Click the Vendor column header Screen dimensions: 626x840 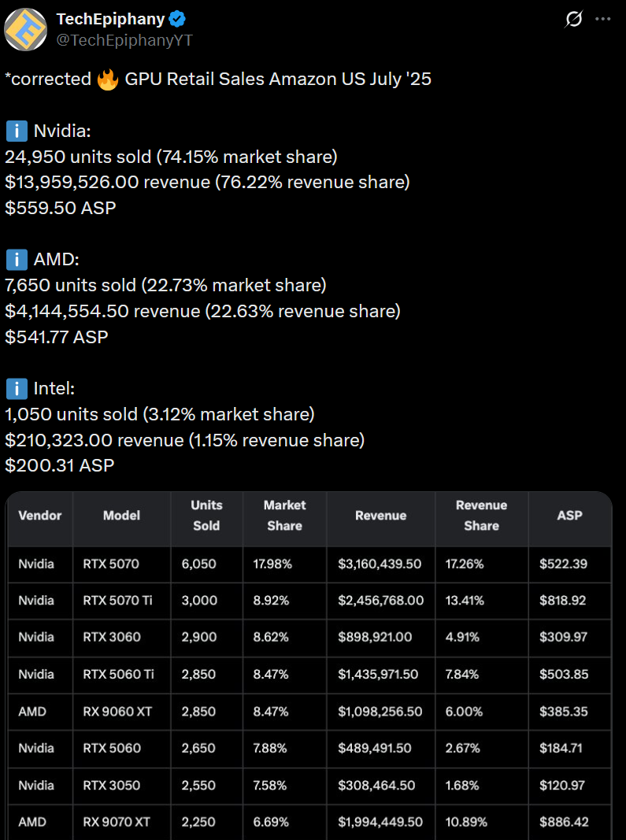coord(40,516)
